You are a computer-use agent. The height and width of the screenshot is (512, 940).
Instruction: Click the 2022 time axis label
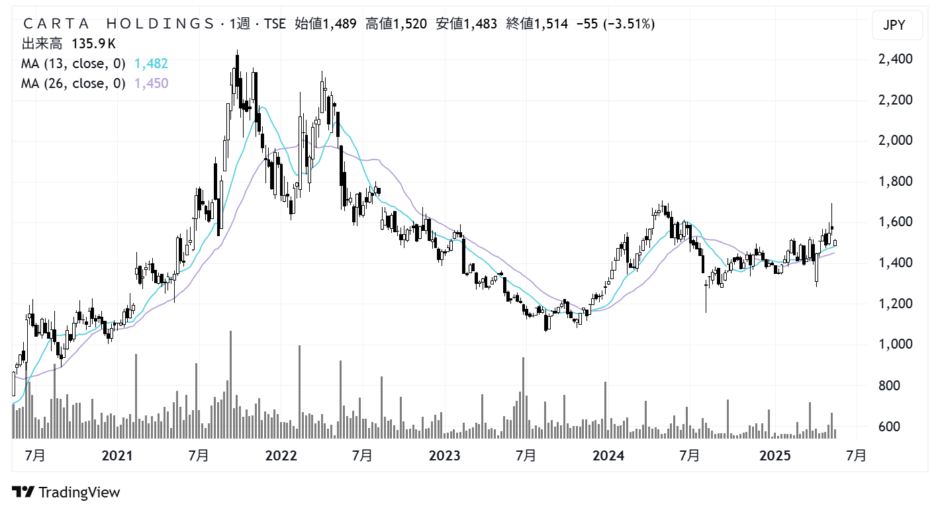pyautogui.click(x=281, y=456)
